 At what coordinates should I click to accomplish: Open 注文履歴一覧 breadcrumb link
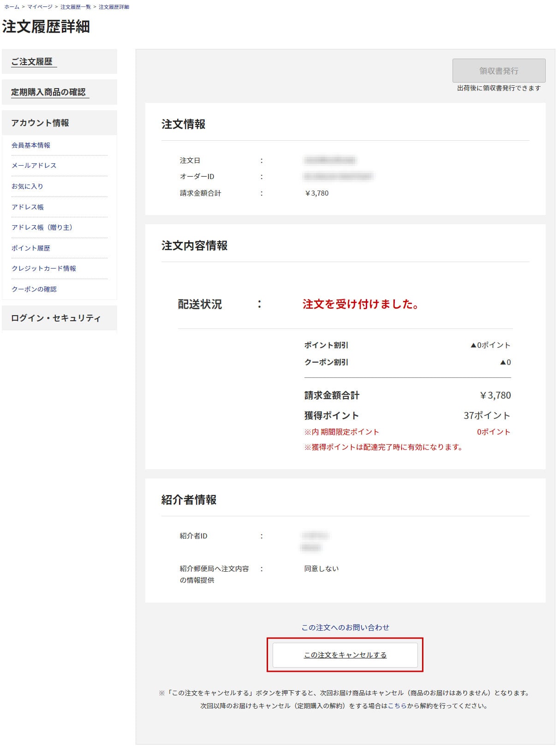75,7
